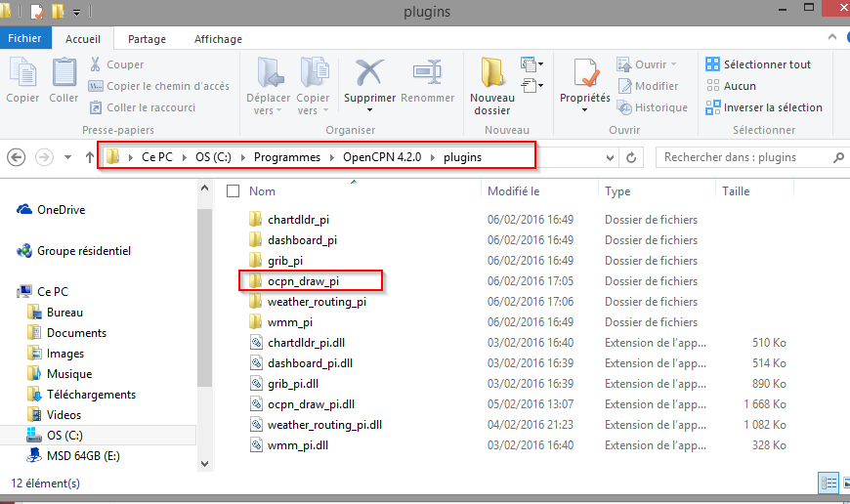This screenshot has width=850, height=504.
Task: Click Inverser la sélection
Action: point(764,107)
